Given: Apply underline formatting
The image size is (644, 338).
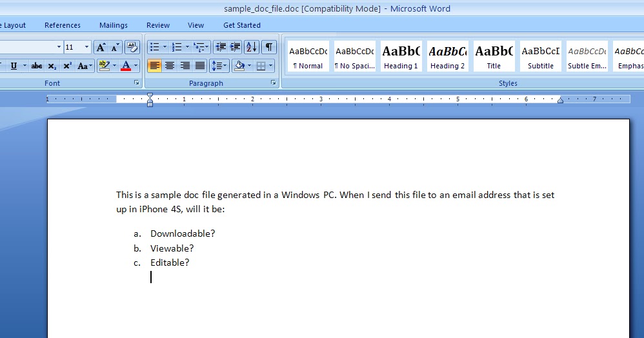Looking at the screenshot, I should [x=14, y=66].
